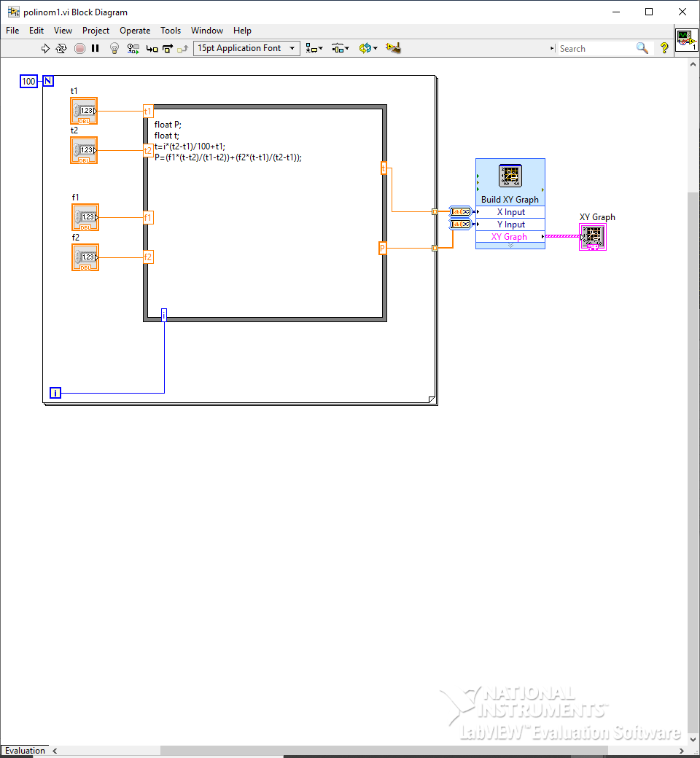Open the Align Objects dropdown
This screenshot has height=758, width=700.
(x=314, y=48)
